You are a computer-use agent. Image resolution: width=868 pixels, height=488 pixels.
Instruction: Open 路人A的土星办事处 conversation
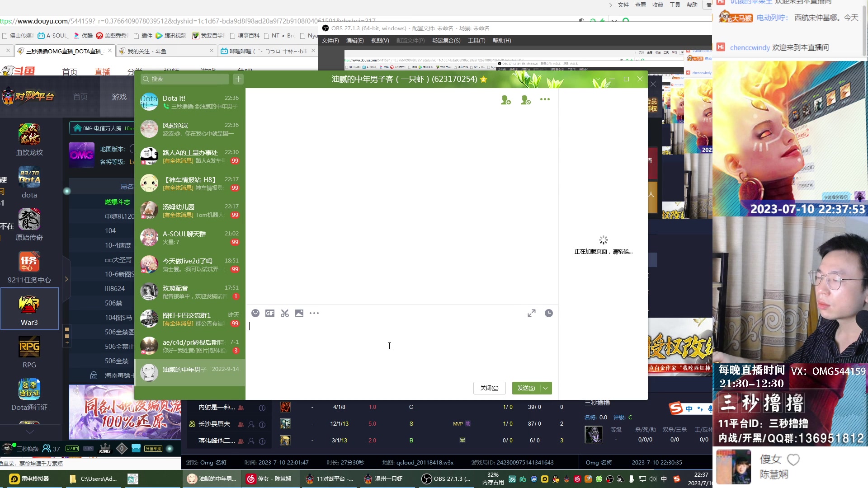click(190, 156)
